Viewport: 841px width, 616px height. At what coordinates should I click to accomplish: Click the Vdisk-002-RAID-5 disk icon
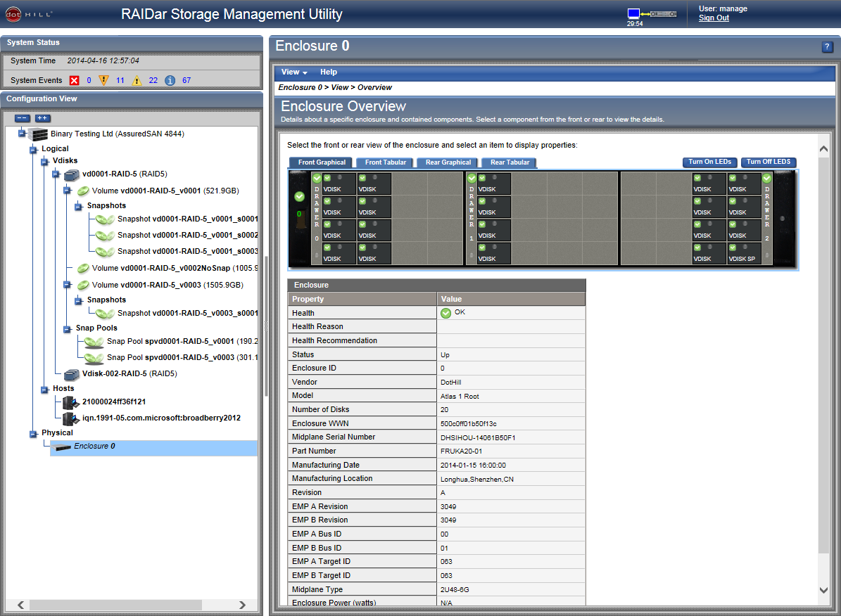click(71, 374)
